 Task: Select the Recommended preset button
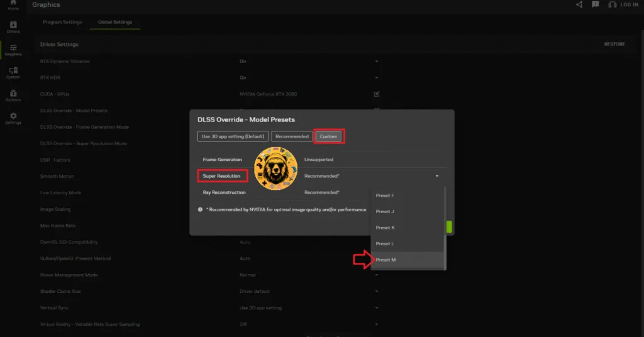pos(292,136)
